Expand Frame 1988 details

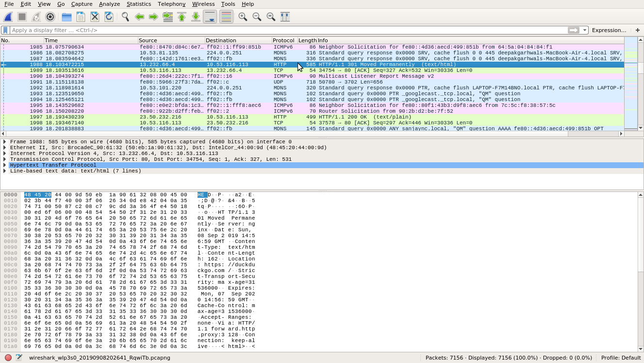tap(4, 142)
